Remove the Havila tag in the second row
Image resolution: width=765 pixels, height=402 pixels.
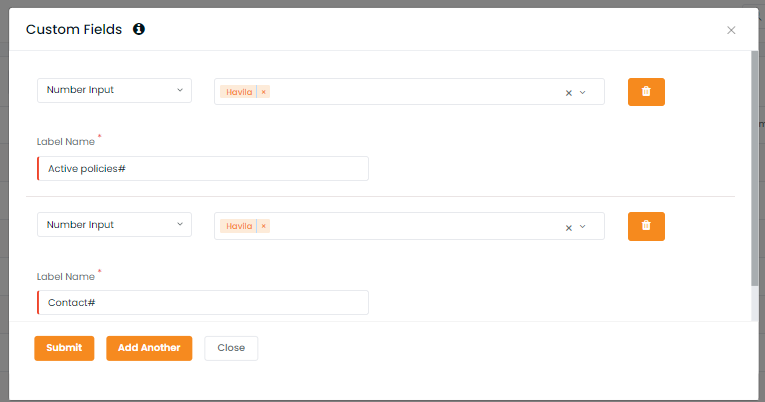(x=263, y=226)
